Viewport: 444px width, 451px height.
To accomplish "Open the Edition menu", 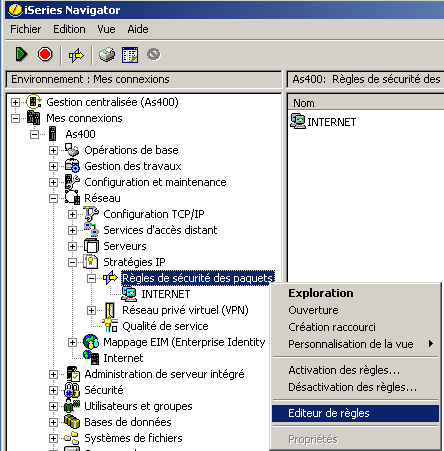I will pyautogui.click(x=69, y=29).
